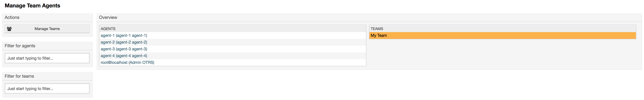Click the Overview panel header
Viewport: 644px width, 100px height.
pos(369,18)
